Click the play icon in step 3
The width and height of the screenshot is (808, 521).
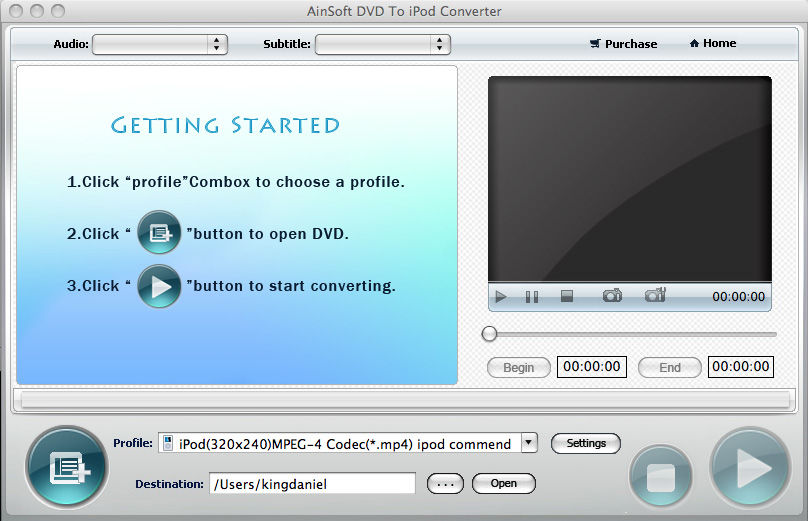click(x=159, y=286)
